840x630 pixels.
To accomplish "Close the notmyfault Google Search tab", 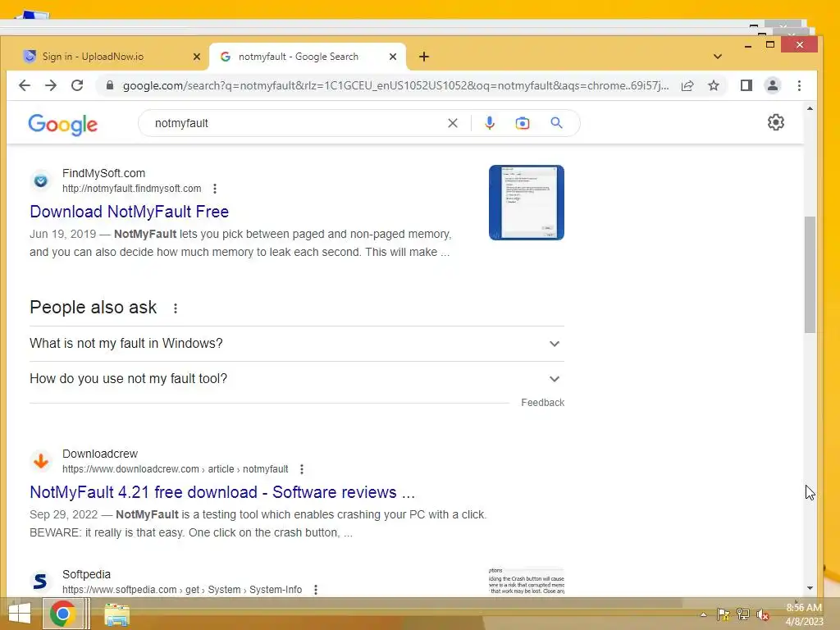I will pyautogui.click(x=393, y=57).
